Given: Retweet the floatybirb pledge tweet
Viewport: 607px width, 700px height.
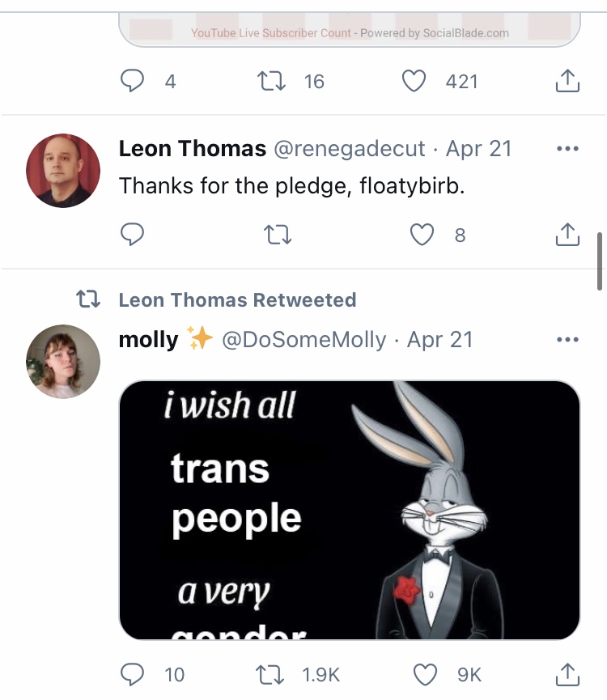Looking at the screenshot, I should (277, 235).
